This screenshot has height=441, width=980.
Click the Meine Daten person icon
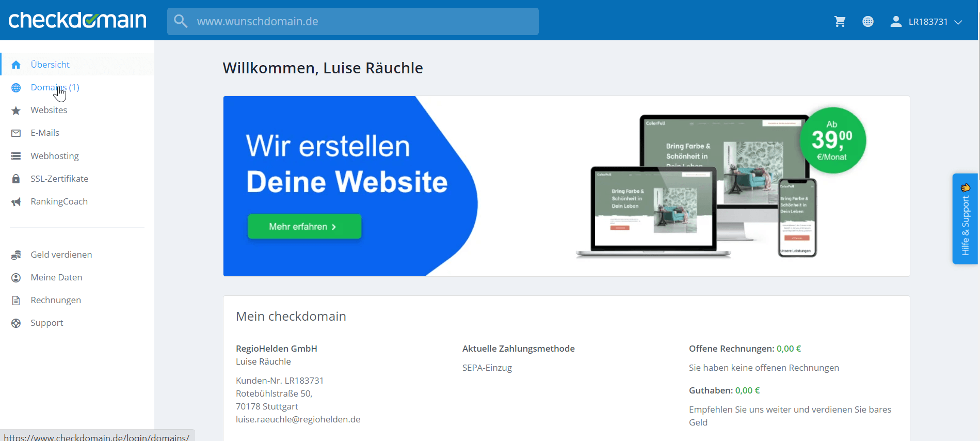[x=16, y=278]
